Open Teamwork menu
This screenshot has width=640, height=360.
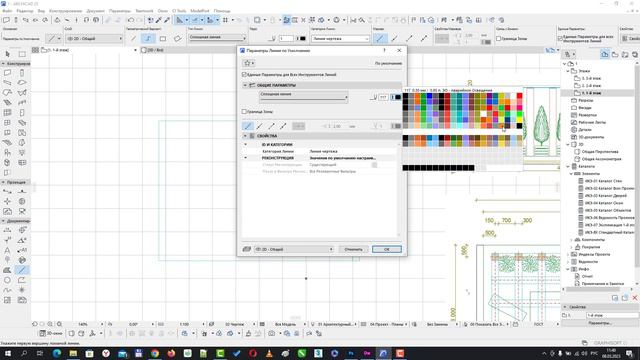coord(144,11)
